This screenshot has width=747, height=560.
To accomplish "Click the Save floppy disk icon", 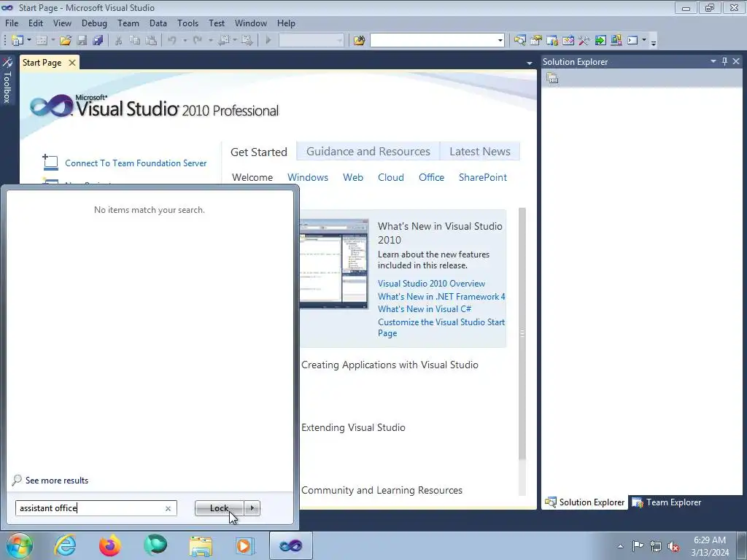I will [x=82, y=41].
